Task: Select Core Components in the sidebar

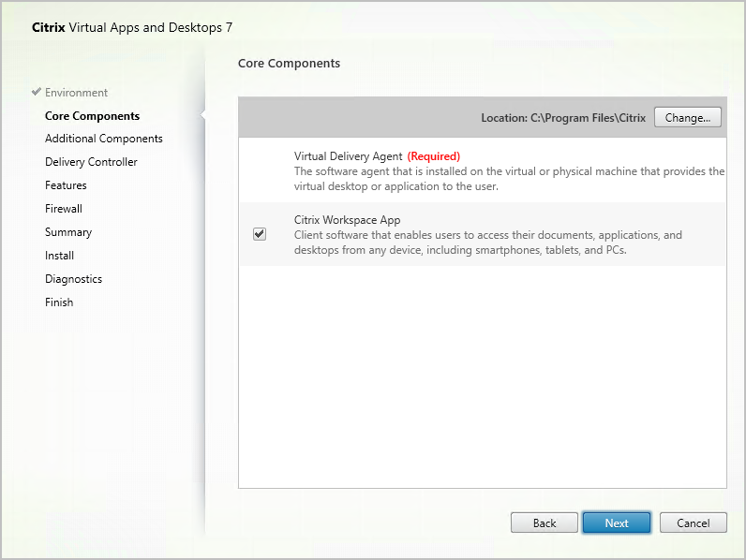Action: click(92, 116)
